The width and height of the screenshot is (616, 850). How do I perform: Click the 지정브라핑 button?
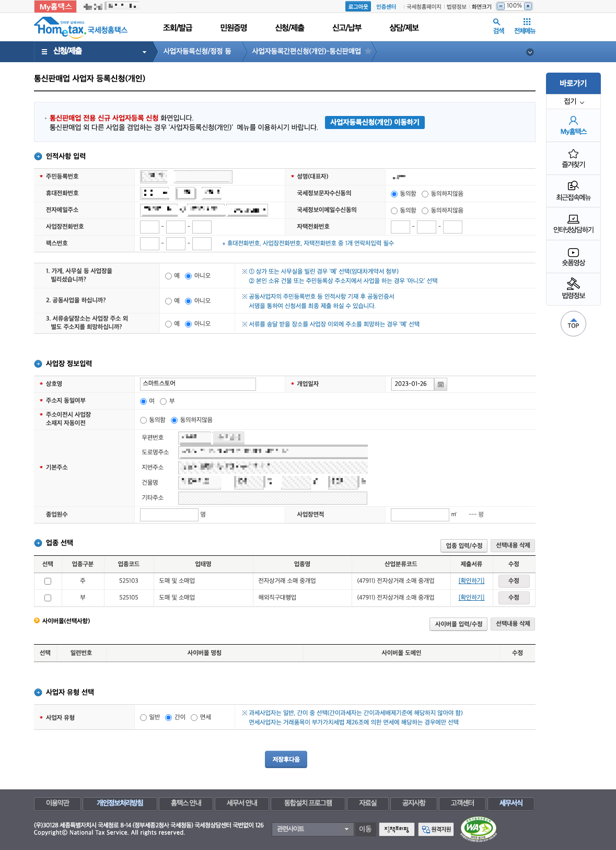pyautogui.click(x=397, y=829)
